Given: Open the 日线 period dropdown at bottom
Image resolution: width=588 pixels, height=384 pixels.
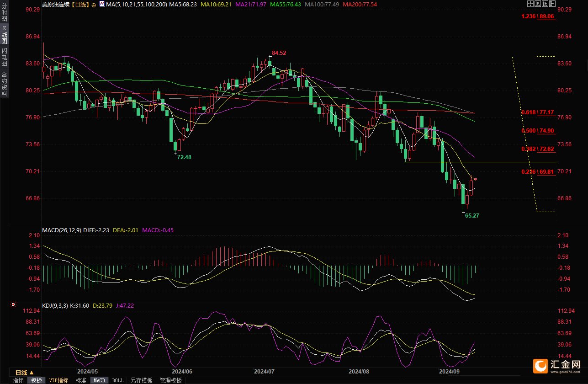Looking at the screenshot, I should (x=24, y=373).
